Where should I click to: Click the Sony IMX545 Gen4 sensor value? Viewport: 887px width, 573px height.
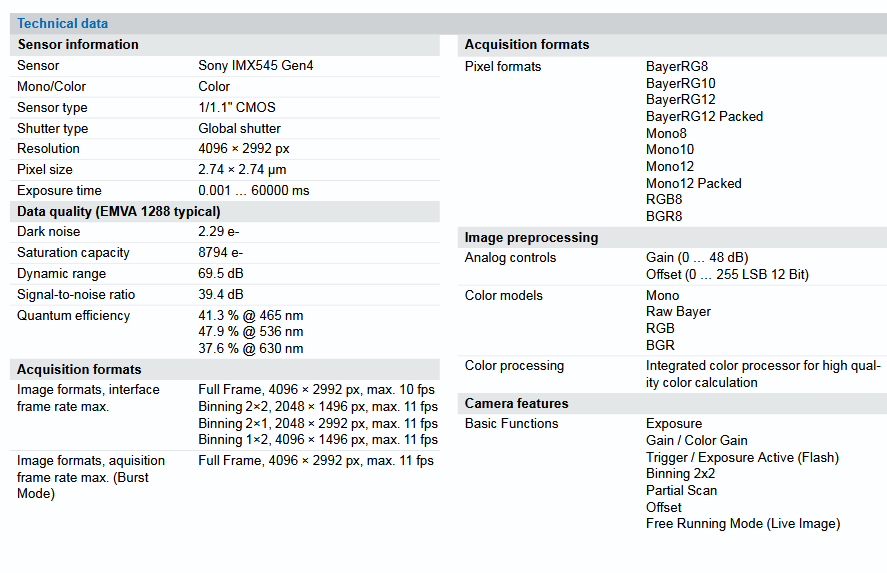click(256, 66)
